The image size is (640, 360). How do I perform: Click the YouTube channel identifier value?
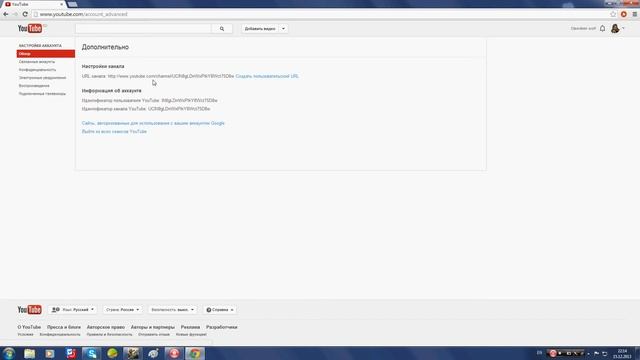coord(179,109)
